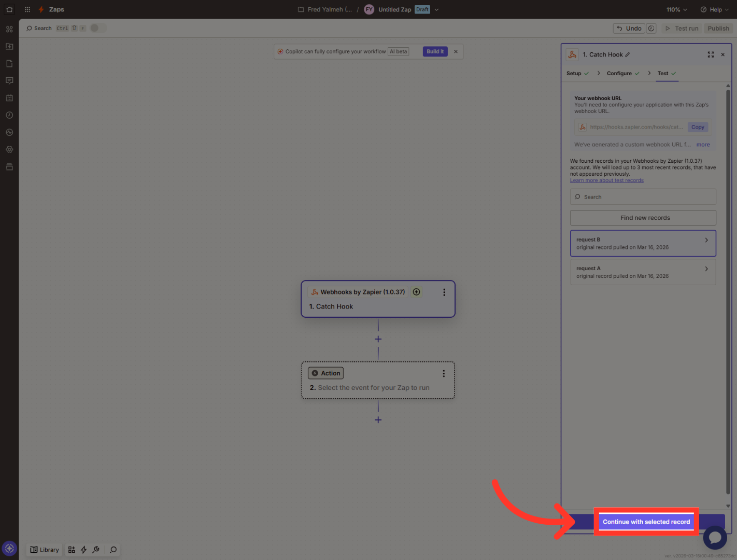The image size is (737, 560).
Task: Switch to the Configure tab
Action: (x=623, y=73)
